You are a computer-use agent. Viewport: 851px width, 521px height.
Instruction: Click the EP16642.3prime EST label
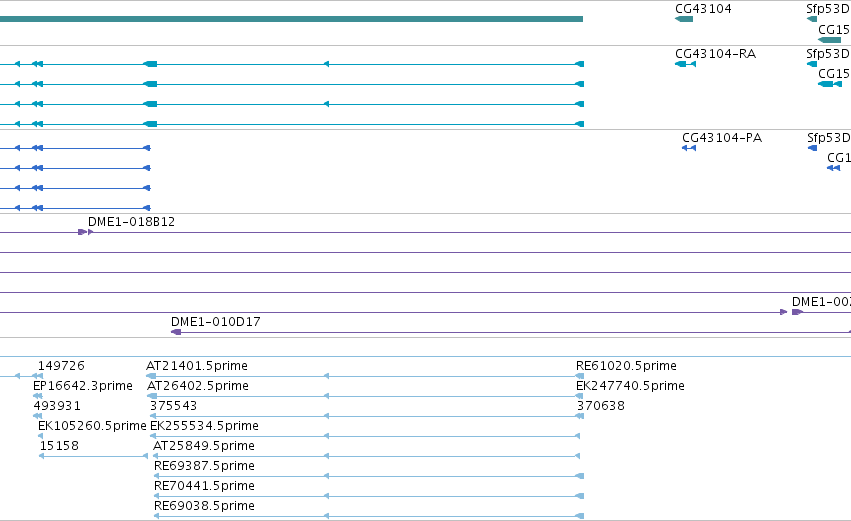(x=82, y=386)
